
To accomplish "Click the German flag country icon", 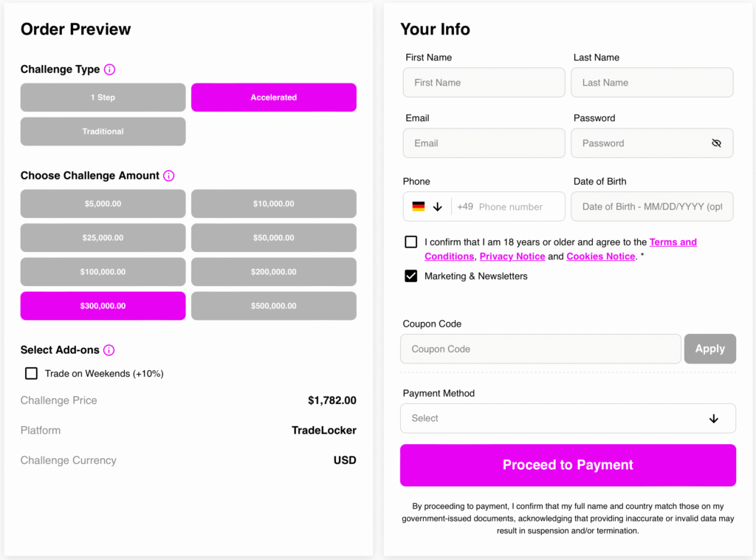I will coord(419,206).
